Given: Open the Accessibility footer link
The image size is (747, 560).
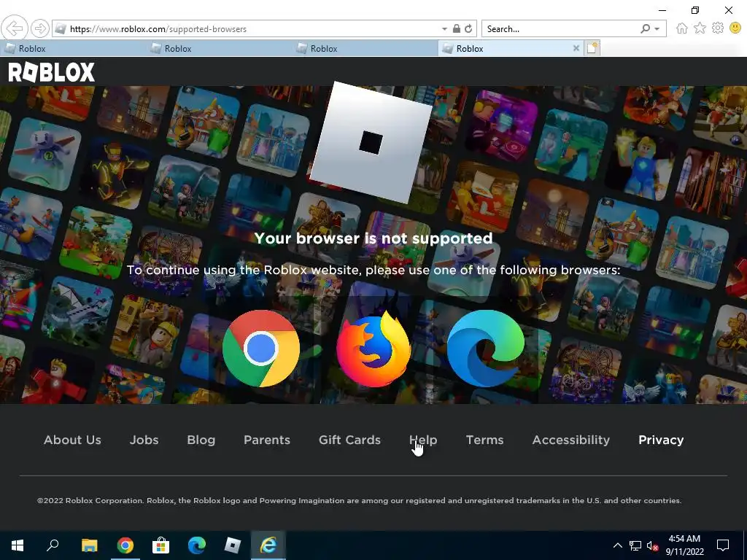Looking at the screenshot, I should [570, 440].
